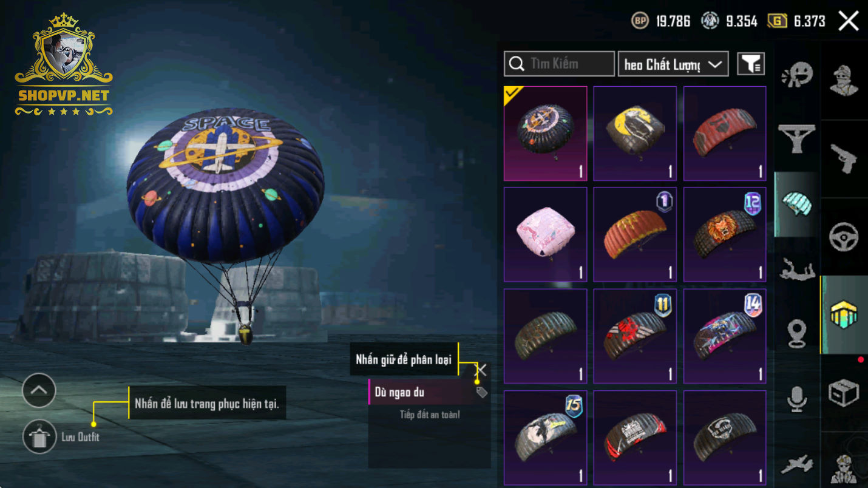868x488 pixels.
Task: Dismiss the Dù ngao du info popup
Action: point(481,370)
